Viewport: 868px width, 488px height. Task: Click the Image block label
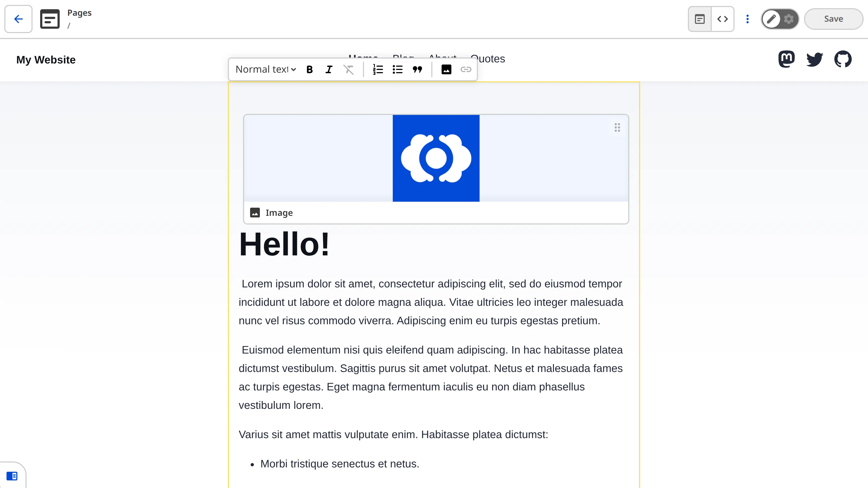click(279, 213)
